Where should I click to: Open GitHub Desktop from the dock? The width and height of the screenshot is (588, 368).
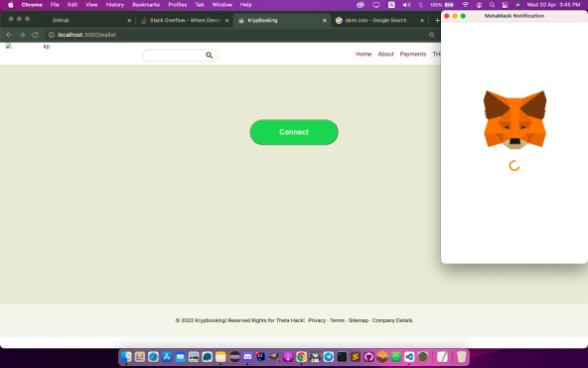tap(368, 356)
